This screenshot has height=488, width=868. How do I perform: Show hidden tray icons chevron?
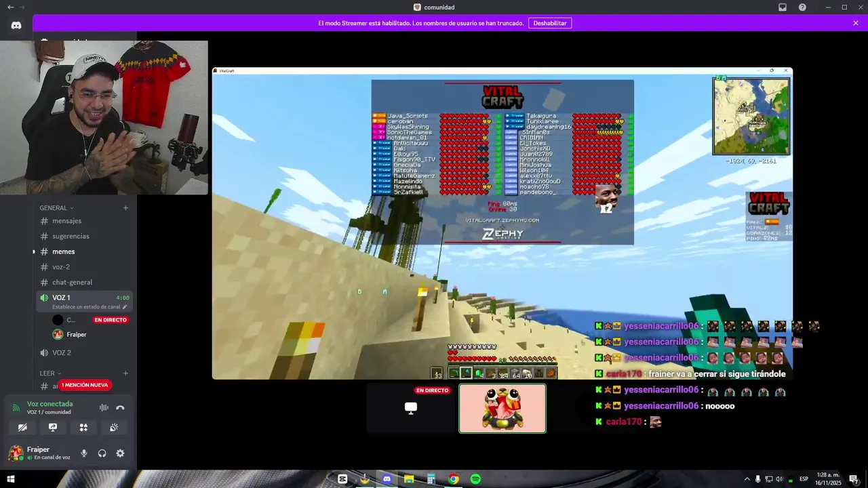tap(747, 479)
